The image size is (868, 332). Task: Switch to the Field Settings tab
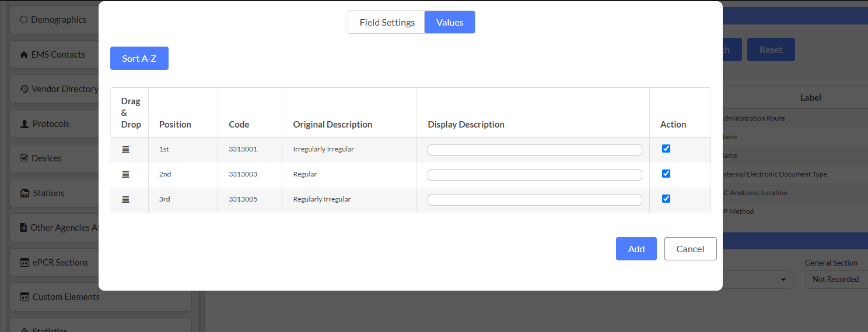387,22
